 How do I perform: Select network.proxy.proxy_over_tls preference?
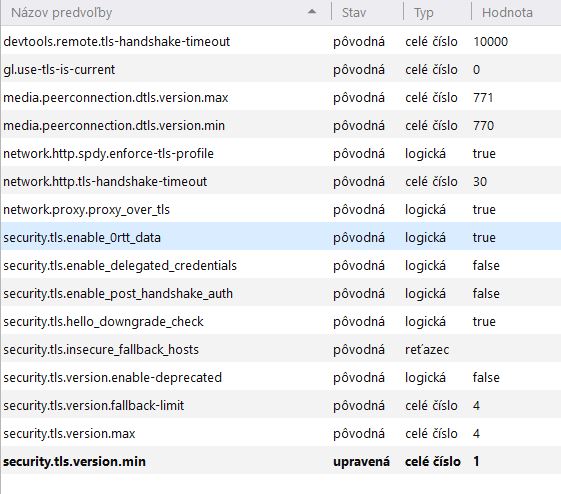pyautogui.click(x=281, y=209)
